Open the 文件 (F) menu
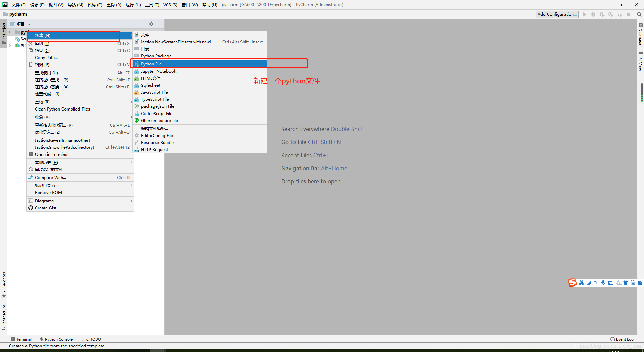644x352 pixels. (x=18, y=5)
